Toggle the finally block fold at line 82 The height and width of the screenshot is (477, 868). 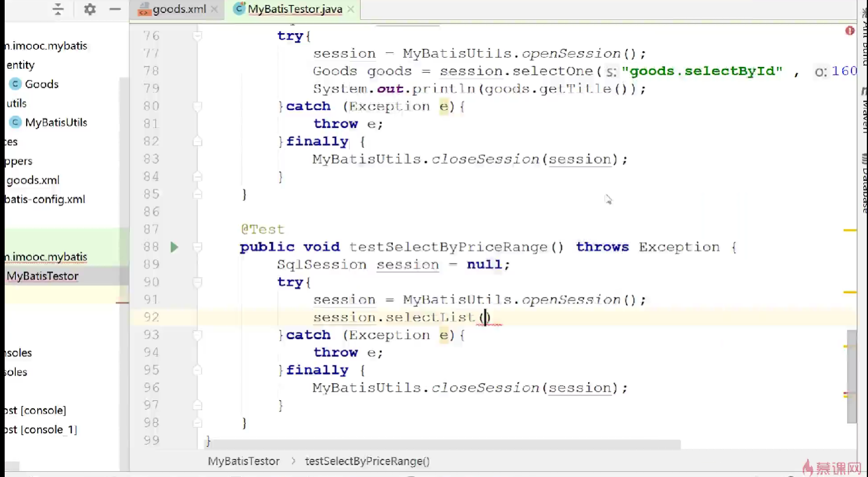pos(197,142)
